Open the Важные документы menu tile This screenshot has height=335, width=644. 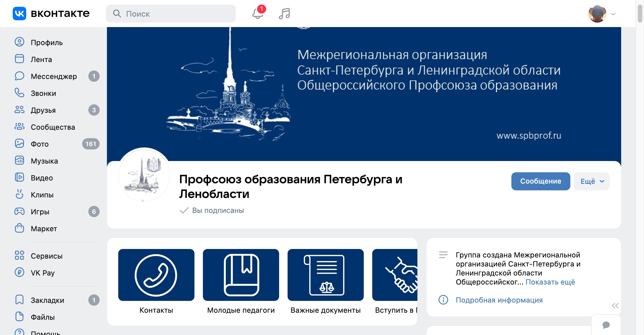pos(326,281)
